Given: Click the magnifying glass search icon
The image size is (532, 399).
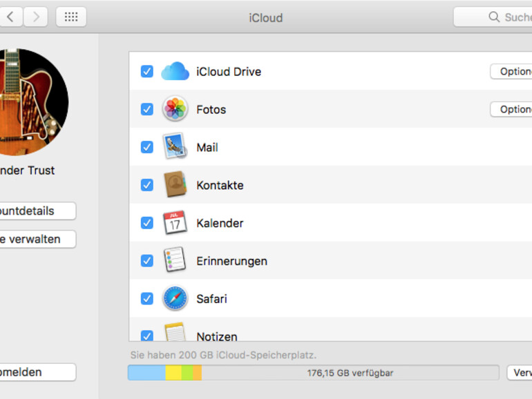Looking at the screenshot, I should point(494,17).
